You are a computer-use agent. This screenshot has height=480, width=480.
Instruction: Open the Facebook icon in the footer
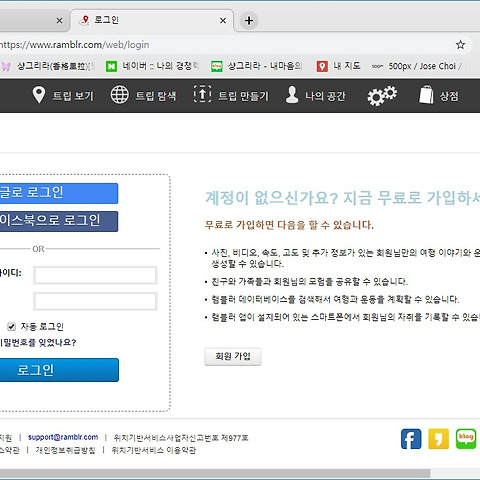tap(411, 439)
